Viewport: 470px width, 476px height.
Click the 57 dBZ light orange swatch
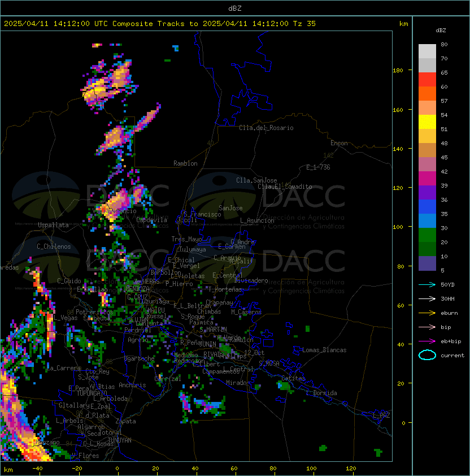[x=427, y=108]
